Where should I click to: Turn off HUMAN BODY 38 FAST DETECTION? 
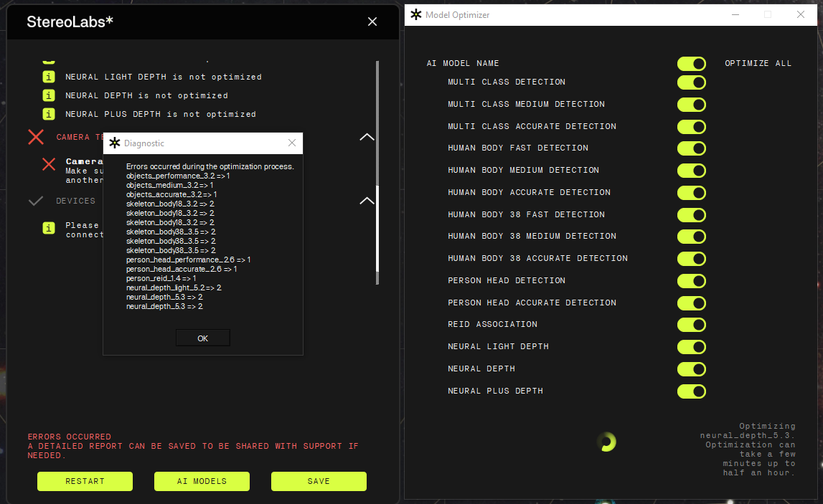691,215
